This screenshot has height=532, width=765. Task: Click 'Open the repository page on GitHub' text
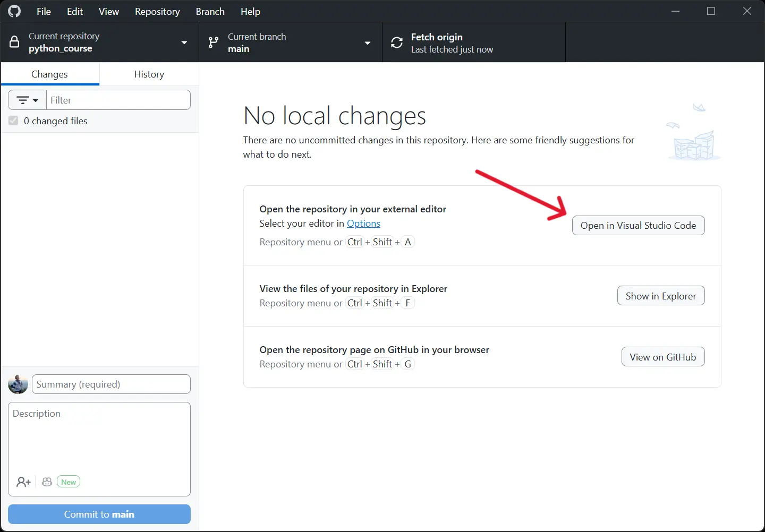pyautogui.click(x=375, y=350)
